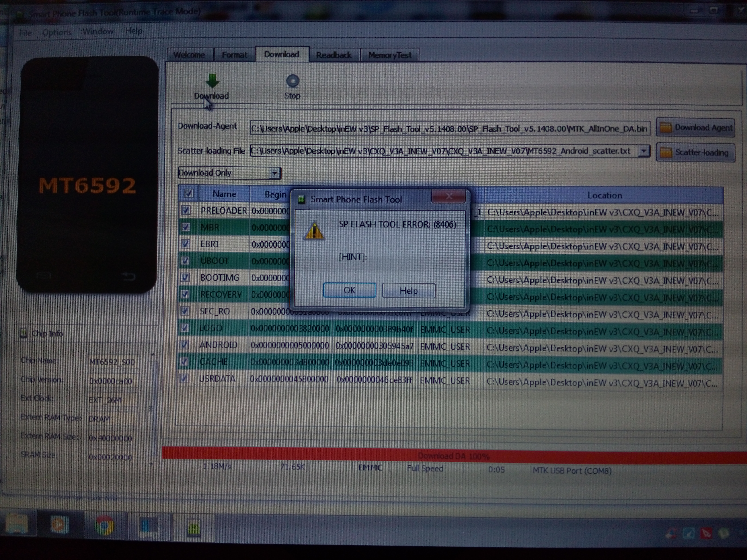
Task: Uncheck the USRDATA partition checkbox
Action: (184, 378)
